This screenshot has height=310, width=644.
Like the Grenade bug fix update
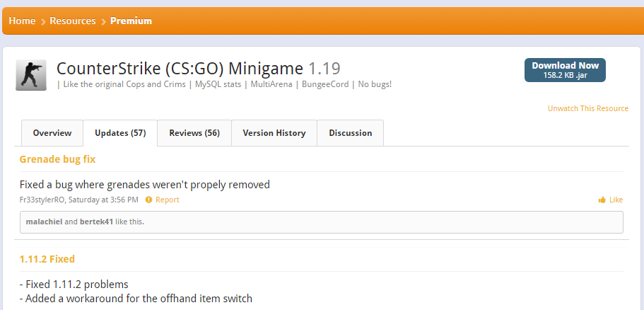616,200
